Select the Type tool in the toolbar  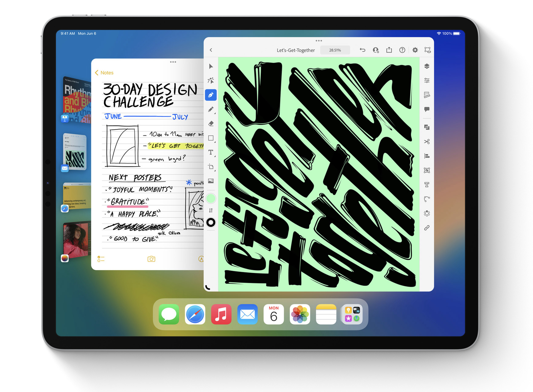[211, 153]
